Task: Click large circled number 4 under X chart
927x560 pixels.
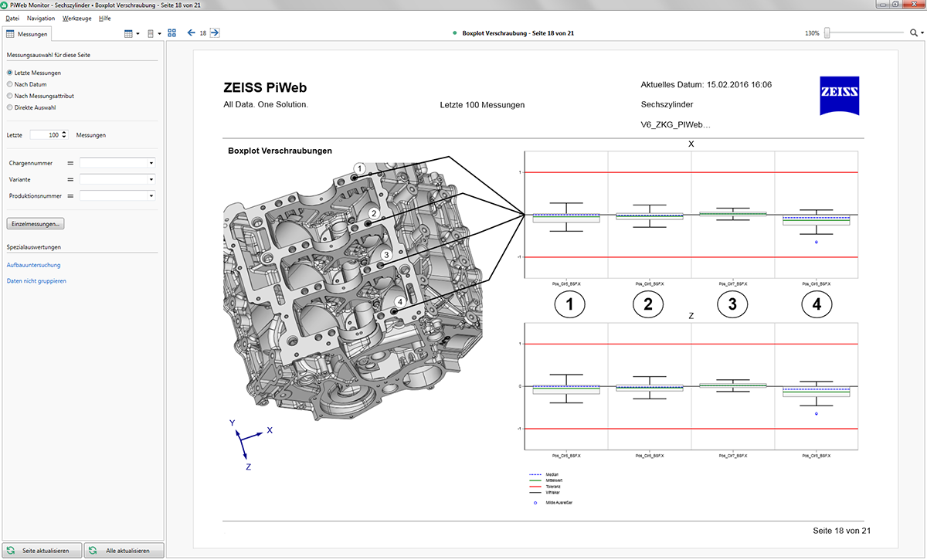Action: pyautogui.click(x=817, y=305)
